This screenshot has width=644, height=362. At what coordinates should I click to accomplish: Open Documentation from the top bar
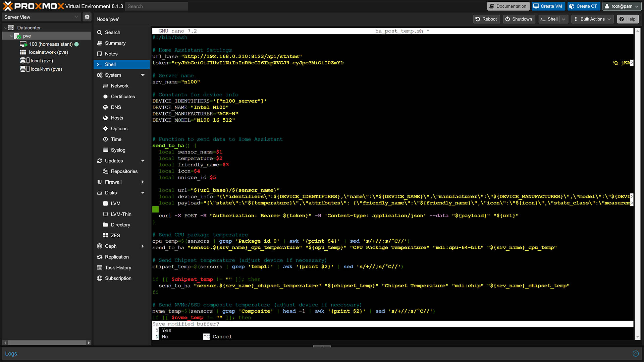508,6
